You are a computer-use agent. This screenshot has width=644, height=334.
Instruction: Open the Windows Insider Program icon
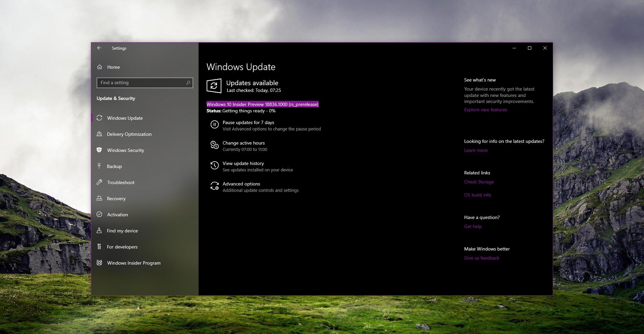100,263
